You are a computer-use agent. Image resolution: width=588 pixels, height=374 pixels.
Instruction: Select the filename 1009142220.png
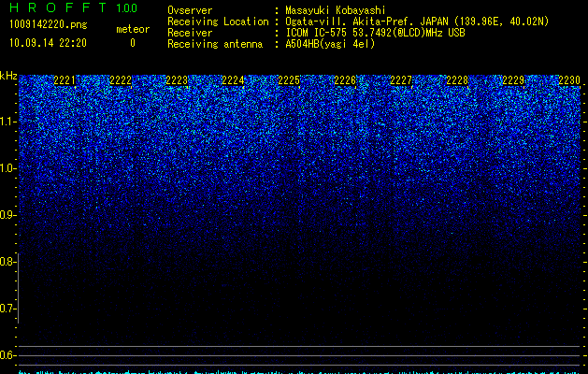[x=49, y=25]
